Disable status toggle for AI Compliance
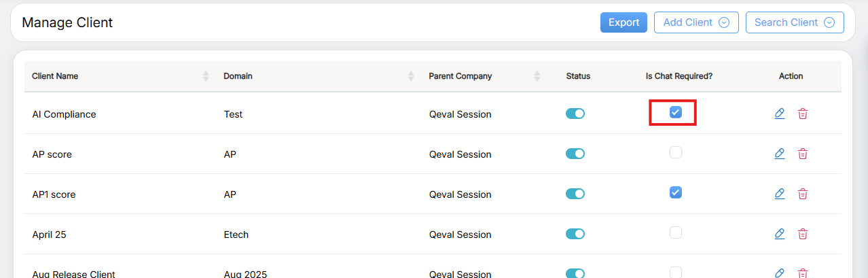The height and width of the screenshot is (278, 868). coord(575,114)
